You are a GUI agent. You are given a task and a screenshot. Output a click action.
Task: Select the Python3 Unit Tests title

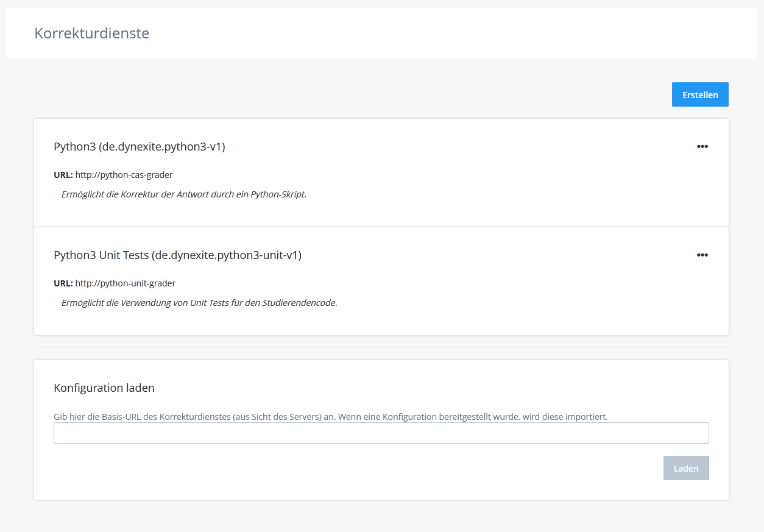(x=178, y=255)
